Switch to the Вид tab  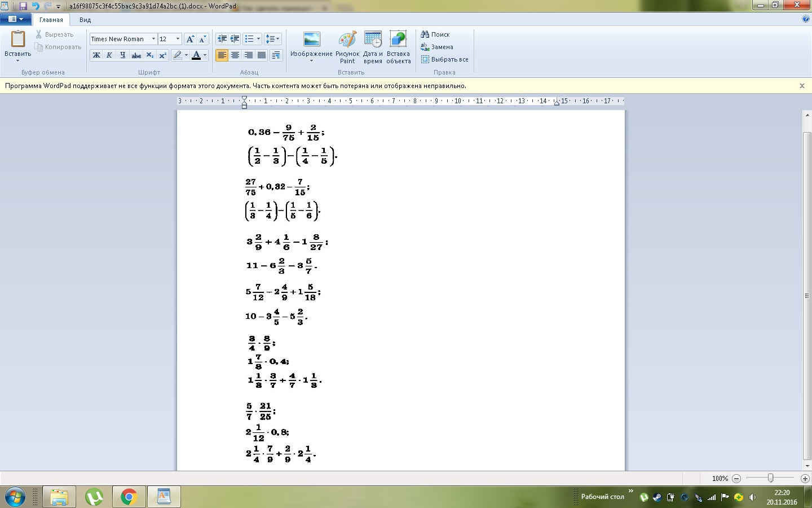point(85,20)
